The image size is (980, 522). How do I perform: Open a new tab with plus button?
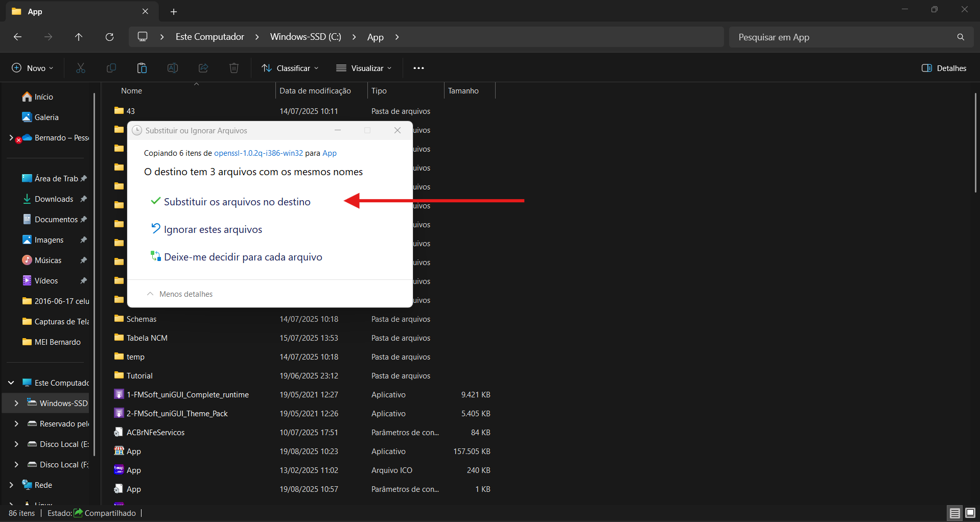point(174,11)
